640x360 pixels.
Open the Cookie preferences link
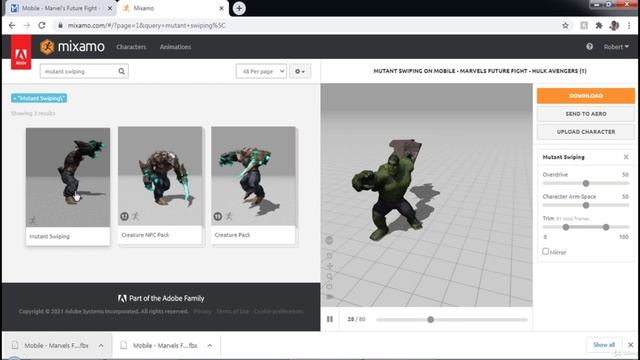click(278, 311)
